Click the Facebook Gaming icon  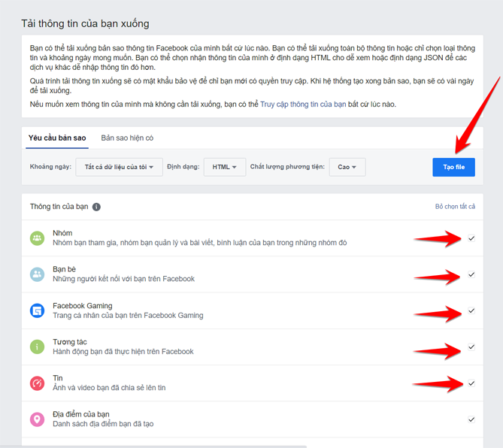pyautogui.click(x=37, y=310)
